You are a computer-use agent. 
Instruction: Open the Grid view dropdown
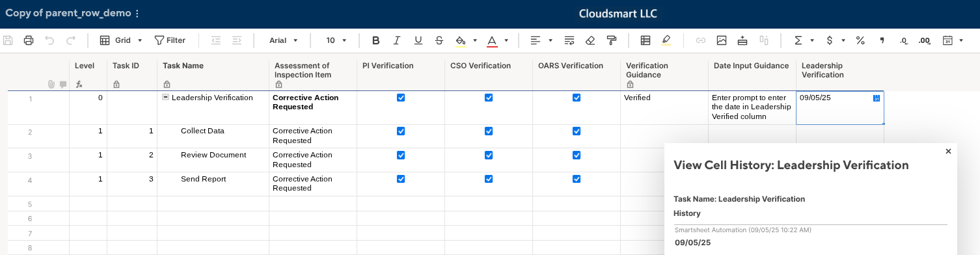[121, 40]
